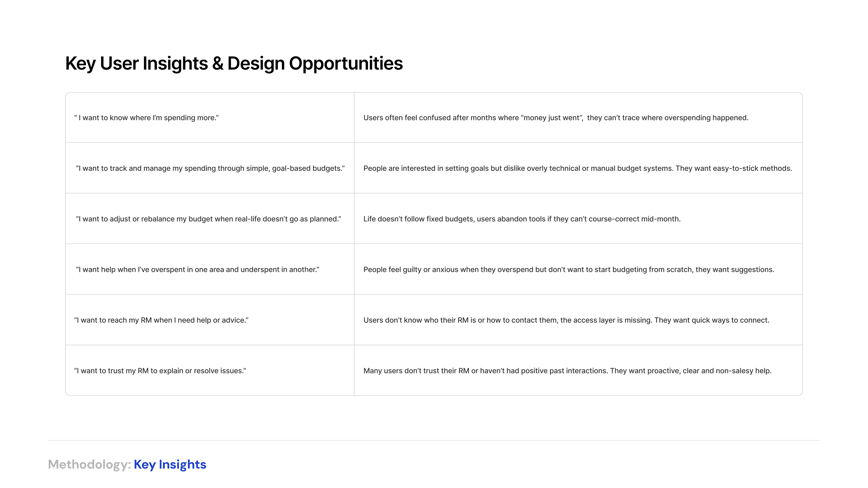Image resolution: width=868 pixels, height=488 pixels.
Task: Select the 'reach my RM when I need help' quote
Action: point(161,320)
